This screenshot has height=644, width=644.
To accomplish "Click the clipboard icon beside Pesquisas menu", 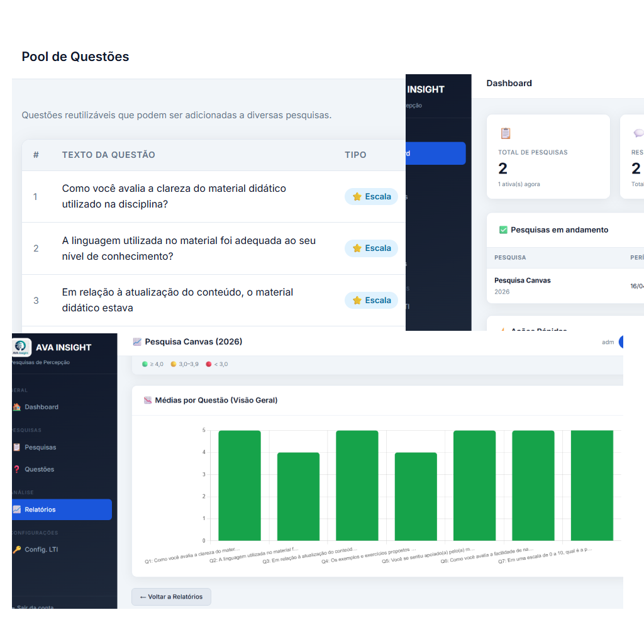I will click(x=17, y=447).
